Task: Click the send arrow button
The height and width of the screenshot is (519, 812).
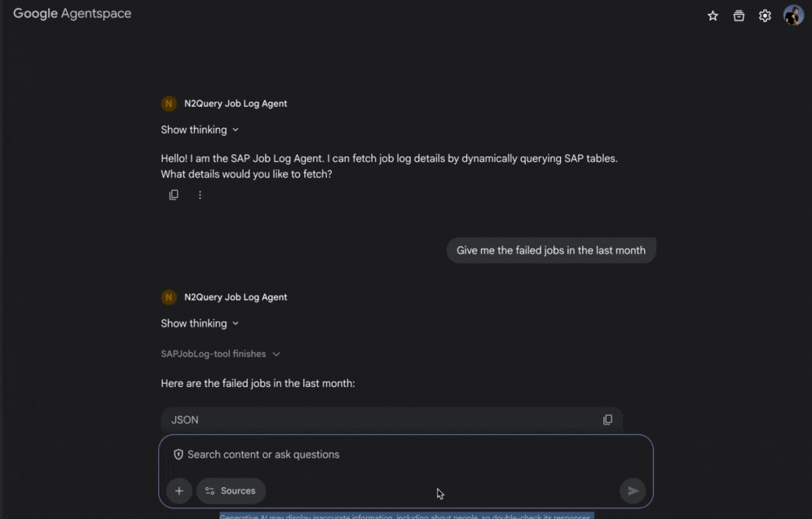Action: (x=633, y=490)
